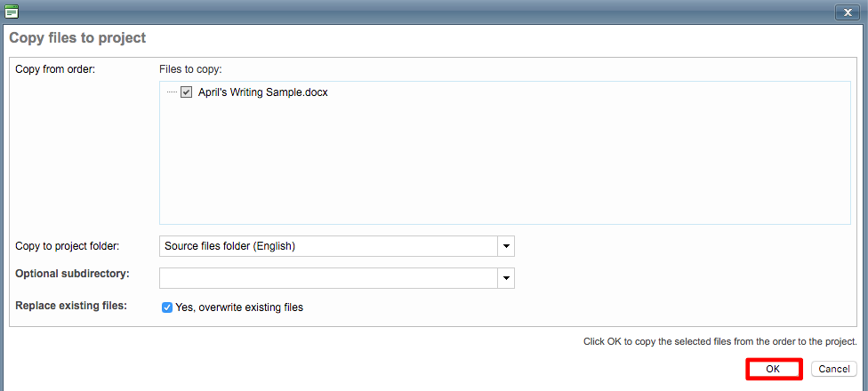The width and height of the screenshot is (868, 391).
Task: Click the 'Optional subdirectory:' label
Action: point(72,274)
